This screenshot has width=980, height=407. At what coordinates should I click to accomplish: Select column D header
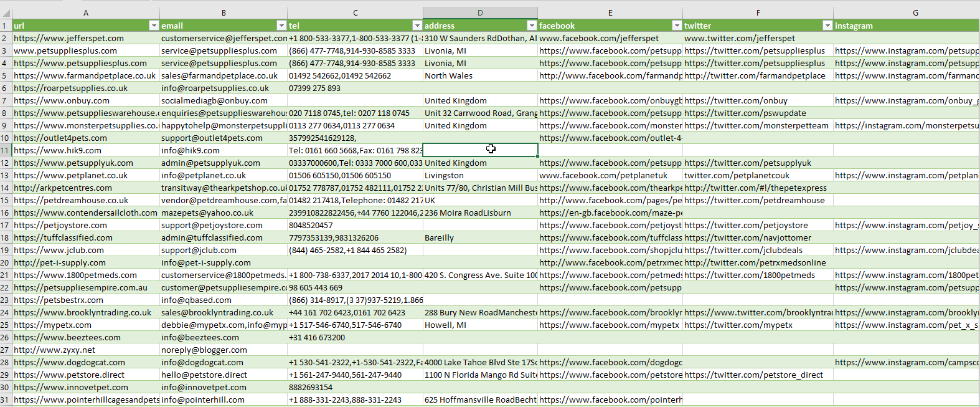(x=480, y=12)
